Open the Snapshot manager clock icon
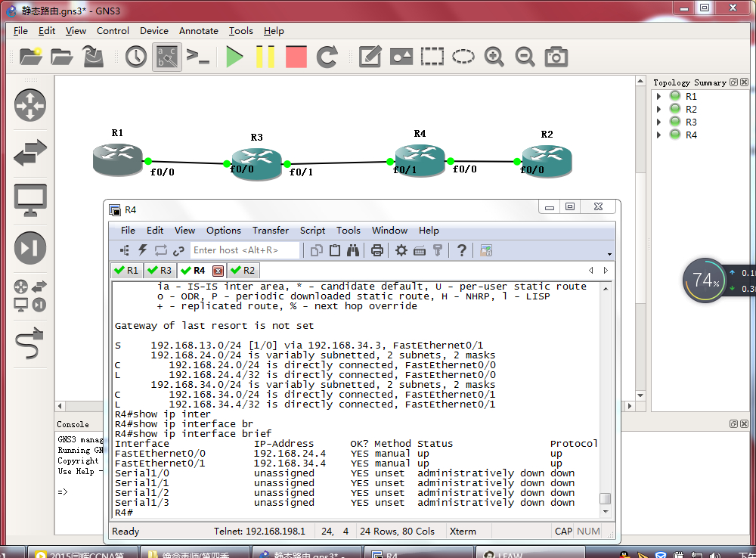Image resolution: width=756 pixels, height=558 pixels. click(136, 57)
